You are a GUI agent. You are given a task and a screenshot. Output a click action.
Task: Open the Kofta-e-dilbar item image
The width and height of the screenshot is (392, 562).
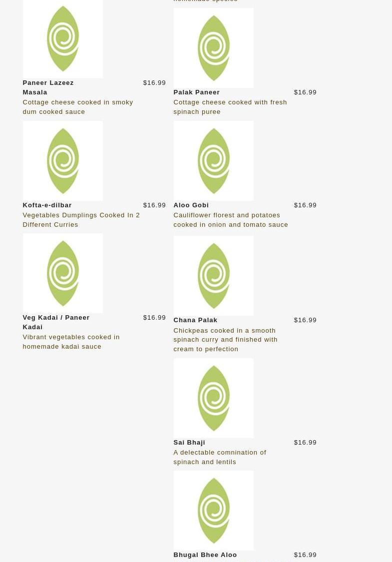62,160
